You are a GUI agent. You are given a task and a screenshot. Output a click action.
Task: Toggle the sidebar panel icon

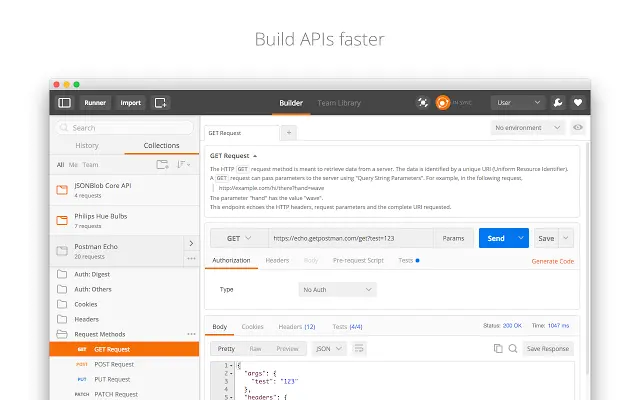coord(64,103)
